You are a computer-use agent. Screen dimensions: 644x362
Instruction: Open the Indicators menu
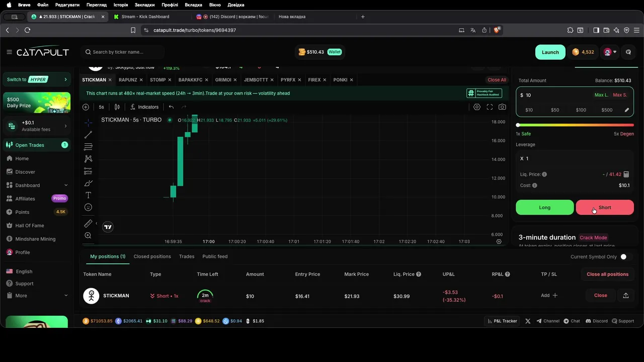[x=144, y=107]
